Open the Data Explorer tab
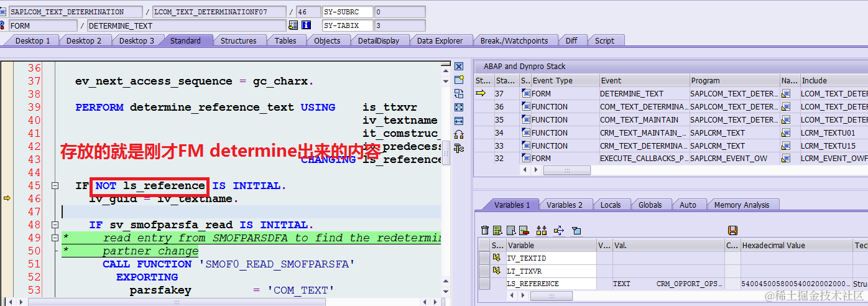This screenshot has width=868, height=306. (440, 40)
